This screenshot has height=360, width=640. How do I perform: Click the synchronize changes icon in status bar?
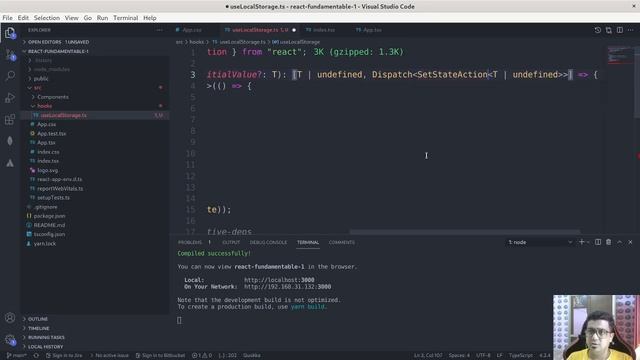[x=36, y=356]
